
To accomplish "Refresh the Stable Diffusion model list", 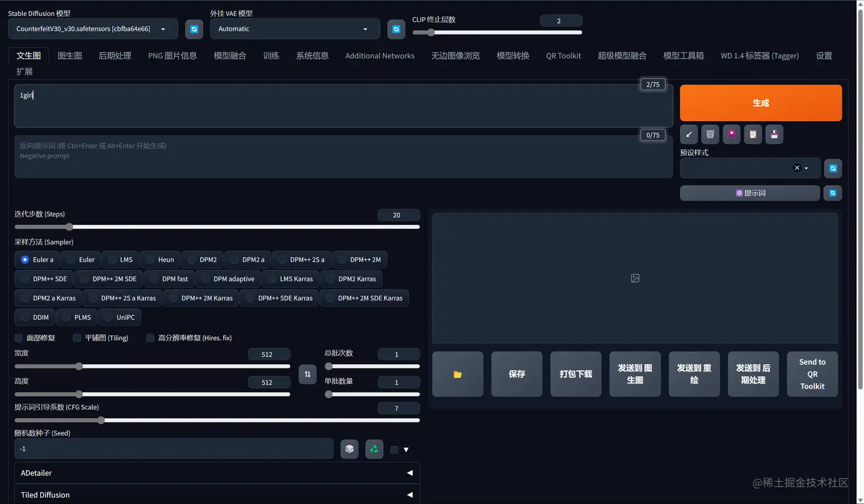I will point(194,29).
